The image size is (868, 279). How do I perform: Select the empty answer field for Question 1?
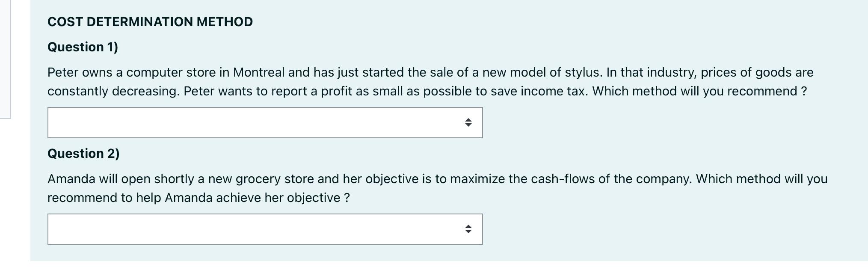(214, 122)
